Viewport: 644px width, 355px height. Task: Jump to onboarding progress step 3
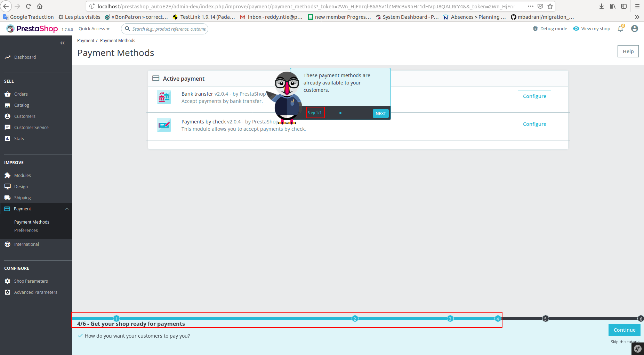pyautogui.click(x=450, y=318)
